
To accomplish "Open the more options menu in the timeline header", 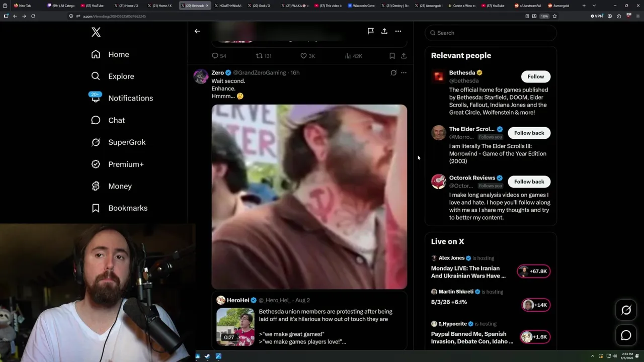I will tap(398, 31).
